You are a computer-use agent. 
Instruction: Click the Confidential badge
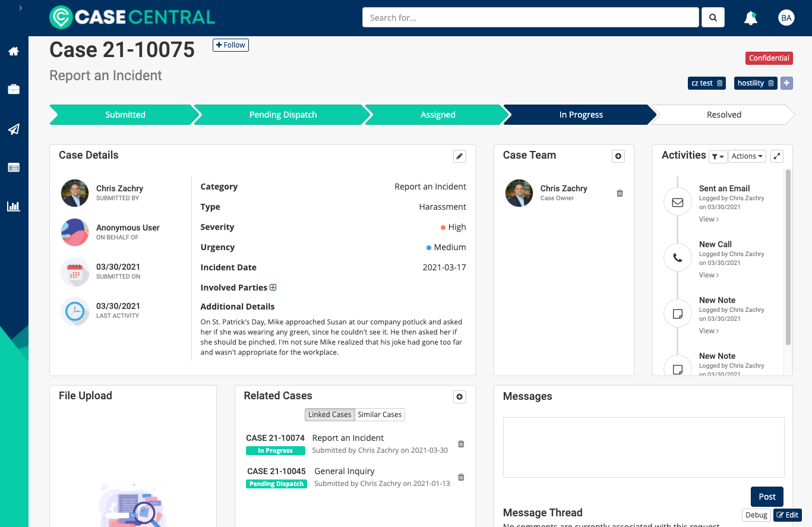[769, 58]
